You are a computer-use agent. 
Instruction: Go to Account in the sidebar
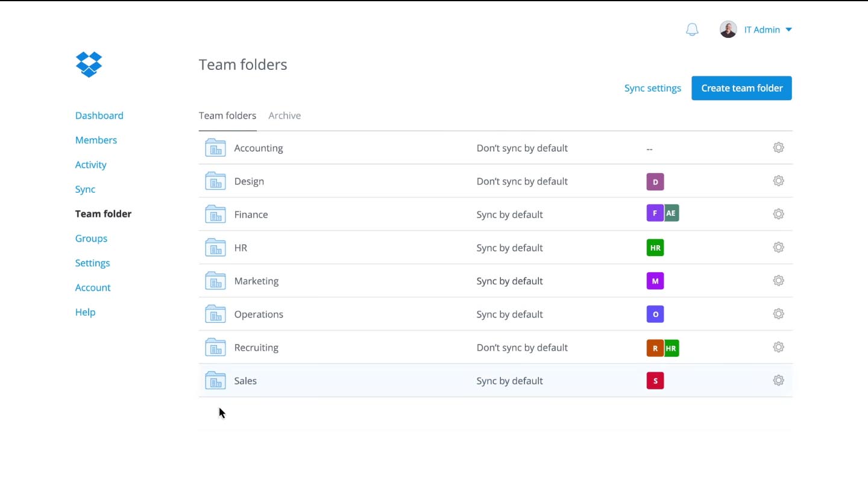93,288
